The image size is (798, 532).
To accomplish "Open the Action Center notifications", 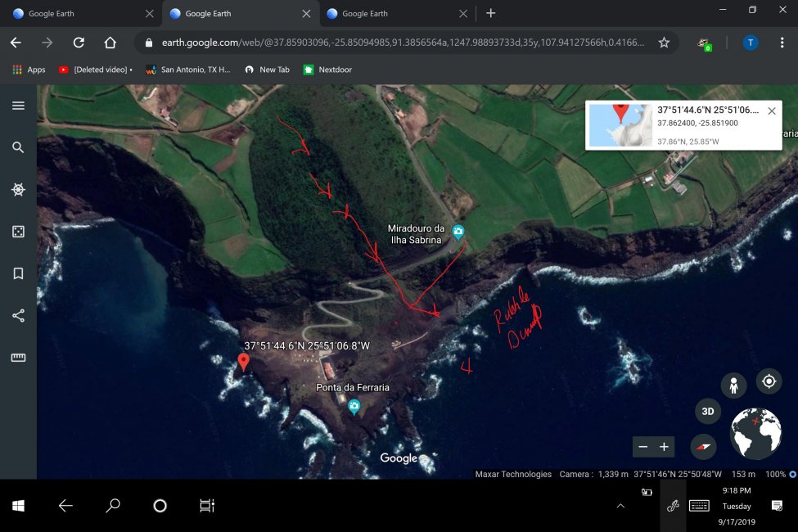I will pos(777,506).
